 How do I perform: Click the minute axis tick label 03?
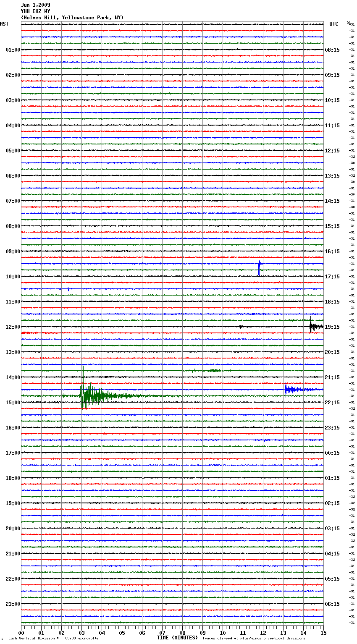point(81,633)
